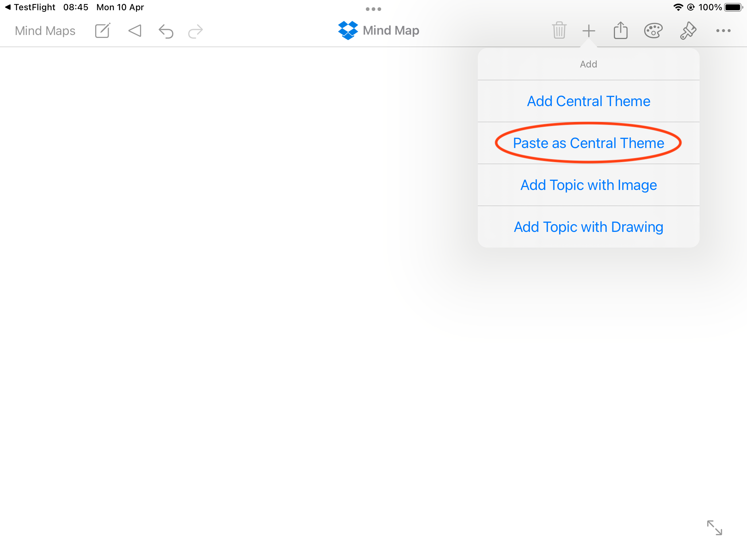
Task: Go back to Mind Maps list
Action: click(45, 31)
